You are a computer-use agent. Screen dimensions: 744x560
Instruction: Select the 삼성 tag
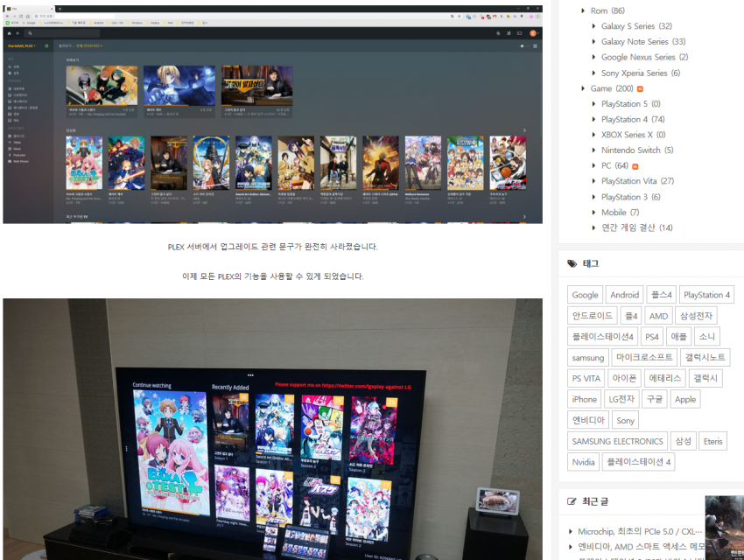684,442
